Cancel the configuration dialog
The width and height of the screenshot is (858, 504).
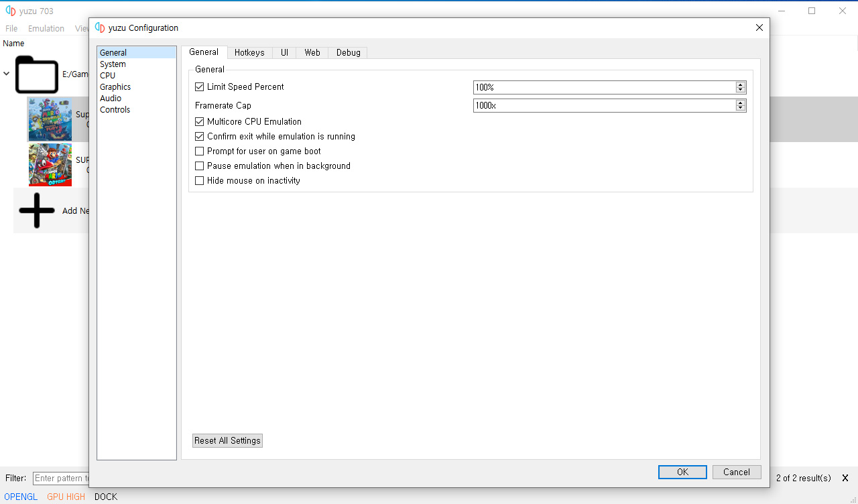(737, 472)
